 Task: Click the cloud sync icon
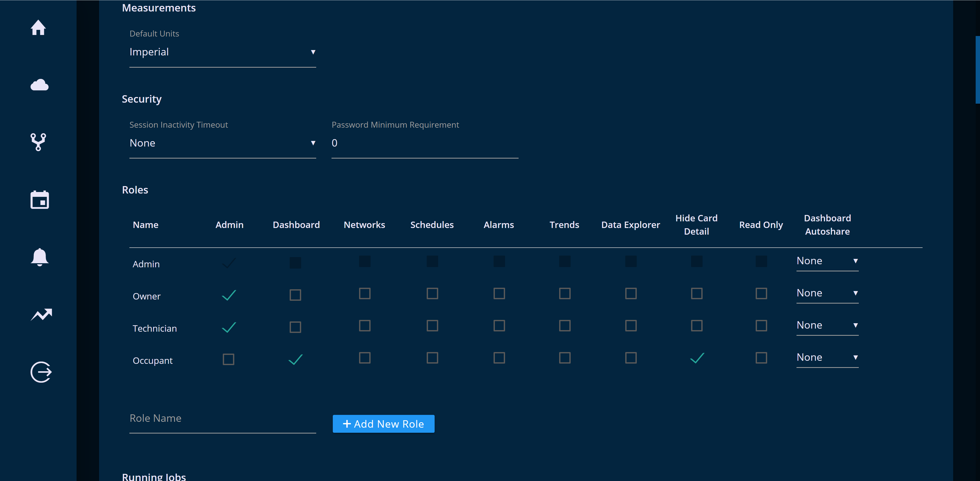tap(39, 85)
